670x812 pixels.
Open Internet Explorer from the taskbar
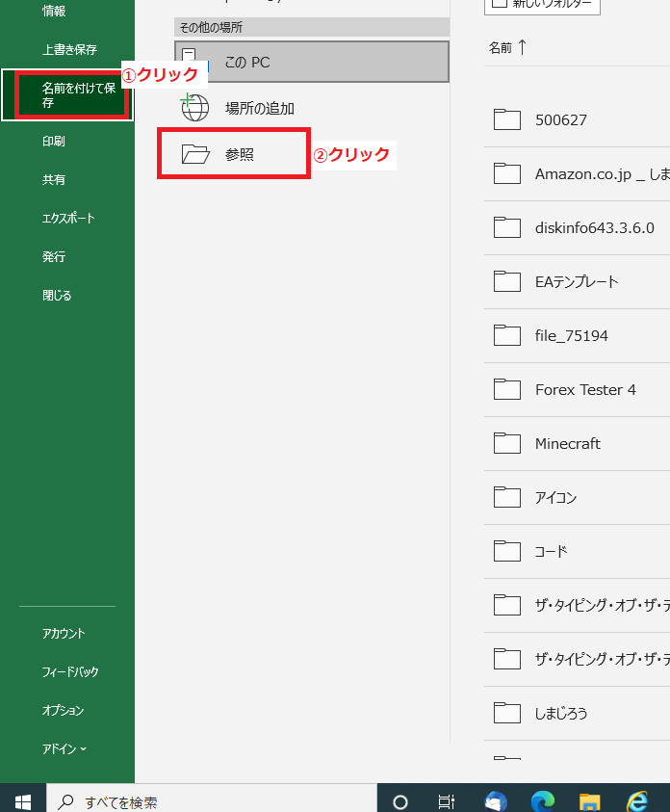(x=637, y=800)
